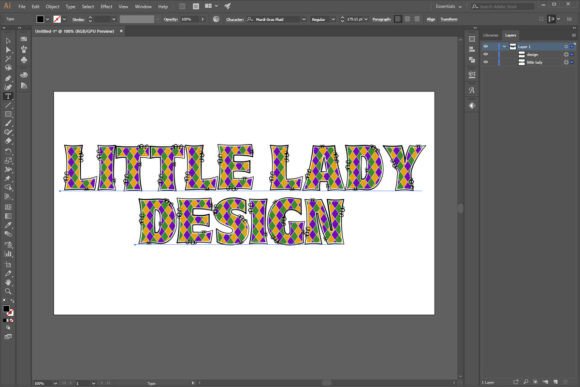Select the Free Transform tool

click(x=8, y=179)
